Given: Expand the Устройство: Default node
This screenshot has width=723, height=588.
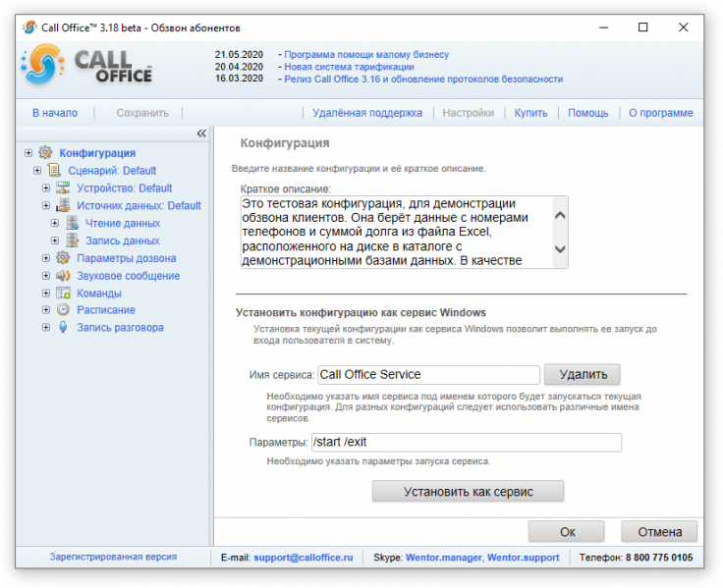Looking at the screenshot, I should (x=46, y=188).
